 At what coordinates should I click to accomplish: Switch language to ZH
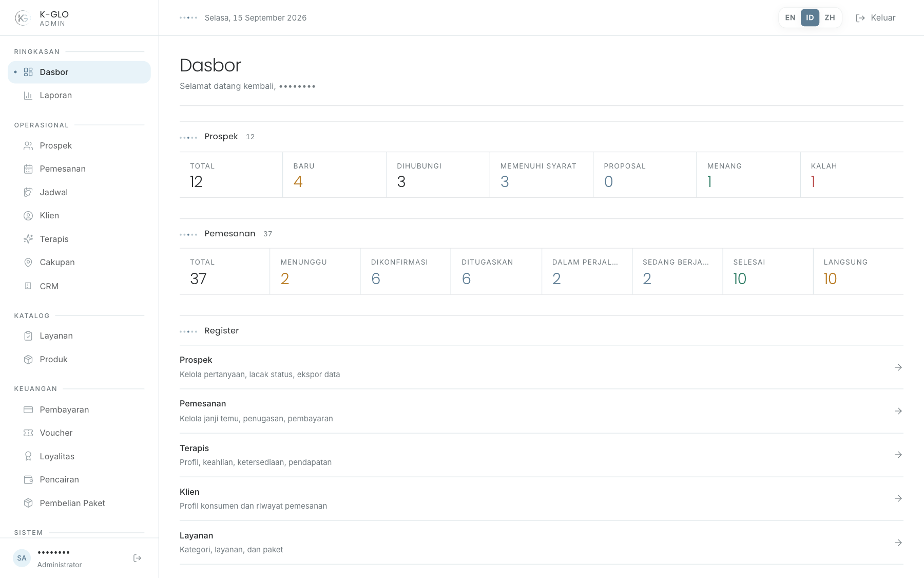click(830, 17)
